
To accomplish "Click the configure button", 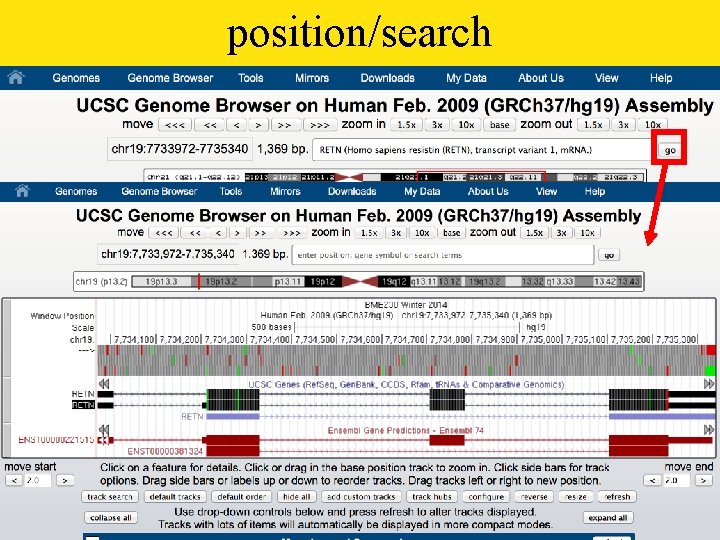I will (x=486, y=497).
